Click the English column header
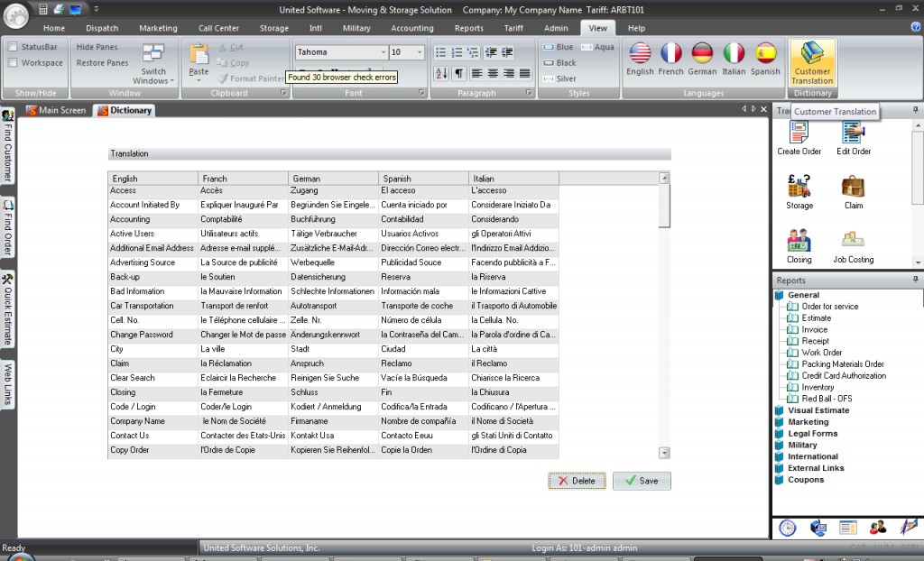 (153, 178)
